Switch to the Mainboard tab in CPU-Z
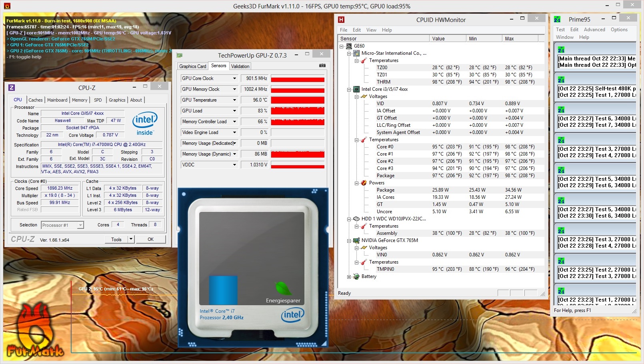 coord(57,100)
